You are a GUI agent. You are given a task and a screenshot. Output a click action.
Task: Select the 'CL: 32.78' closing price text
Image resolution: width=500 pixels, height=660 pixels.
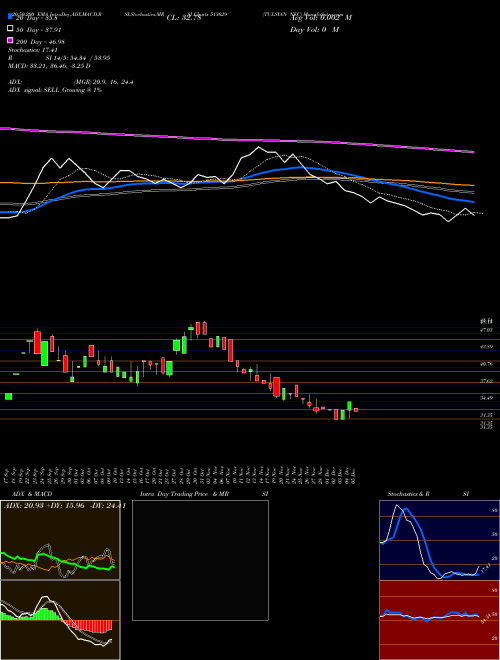[184, 18]
